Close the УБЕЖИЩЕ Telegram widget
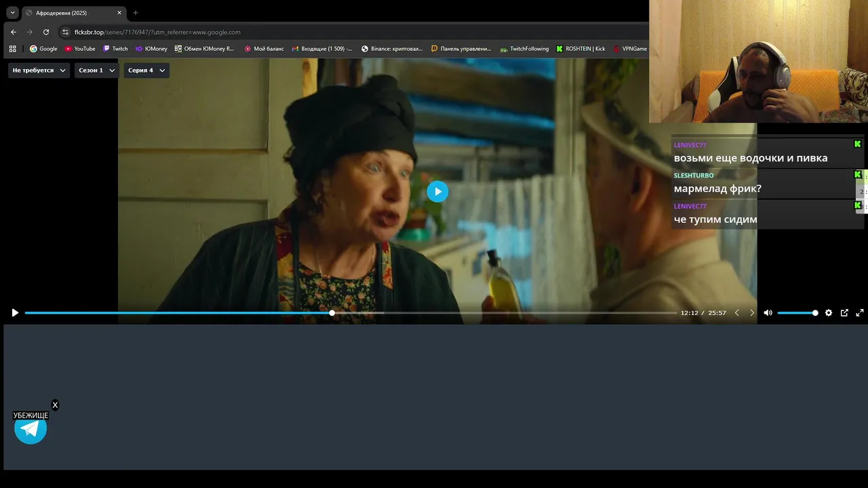868x488 pixels. pyautogui.click(x=55, y=405)
